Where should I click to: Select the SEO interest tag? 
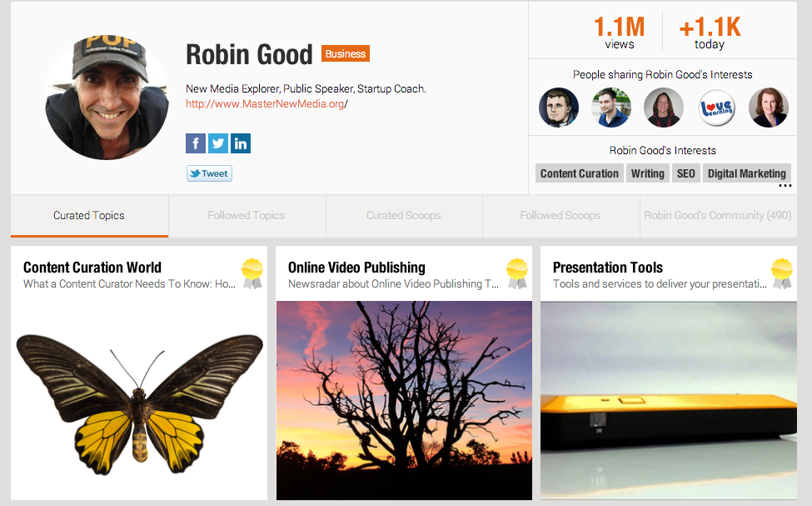coord(686,173)
